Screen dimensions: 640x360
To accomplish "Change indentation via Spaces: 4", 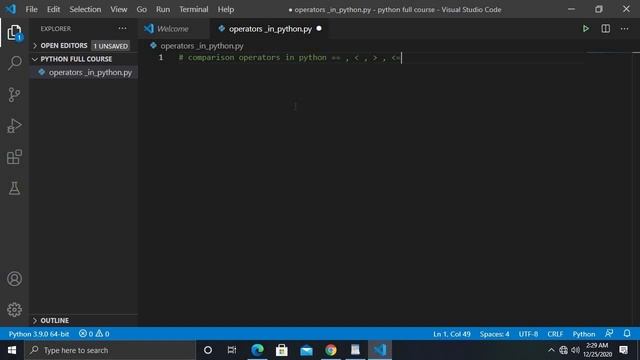I will pos(494,334).
